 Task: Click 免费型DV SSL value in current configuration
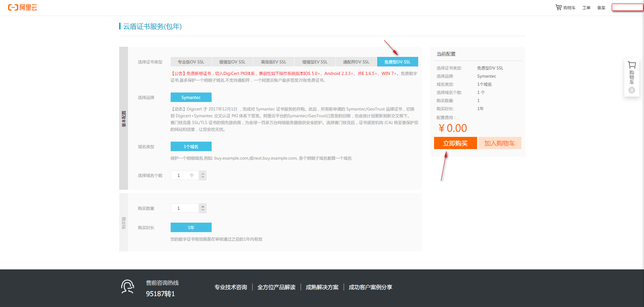pos(490,68)
